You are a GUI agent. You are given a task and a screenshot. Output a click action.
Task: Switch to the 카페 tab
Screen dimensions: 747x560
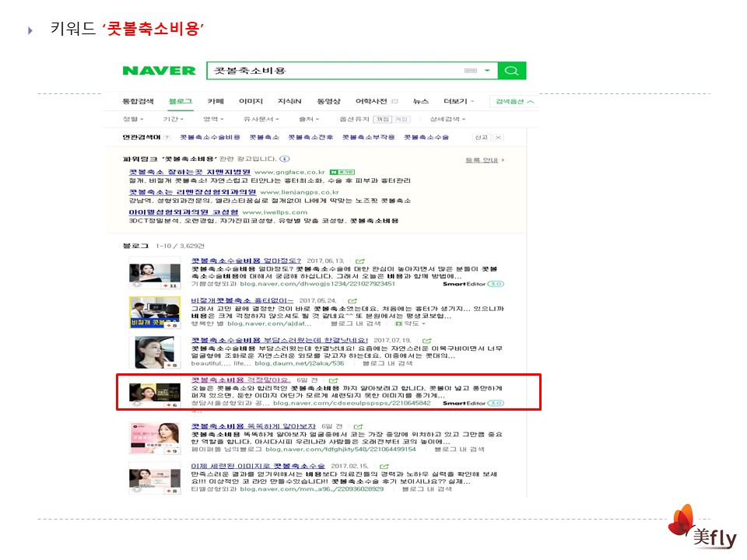click(x=216, y=102)
